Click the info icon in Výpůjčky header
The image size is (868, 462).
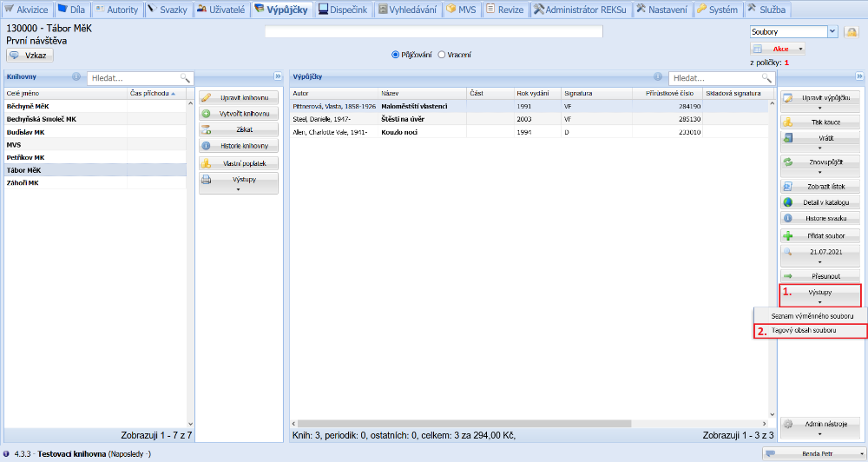pyautogui.click(x=658, y=76)
